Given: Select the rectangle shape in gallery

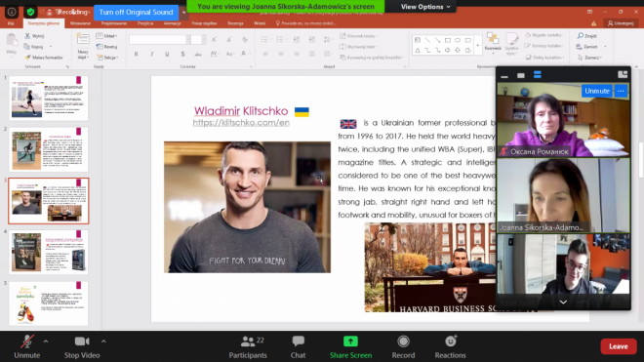Looking at the screenshot, I should point(448,40).
